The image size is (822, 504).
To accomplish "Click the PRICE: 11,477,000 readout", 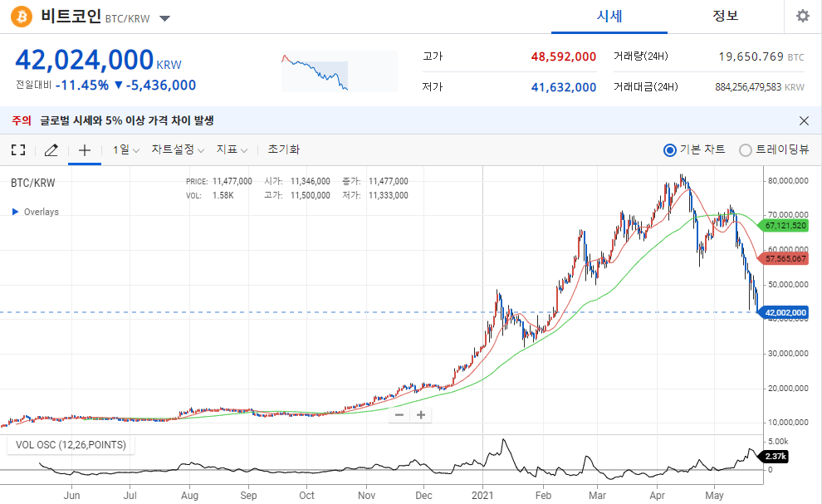I will pos(218,182).
